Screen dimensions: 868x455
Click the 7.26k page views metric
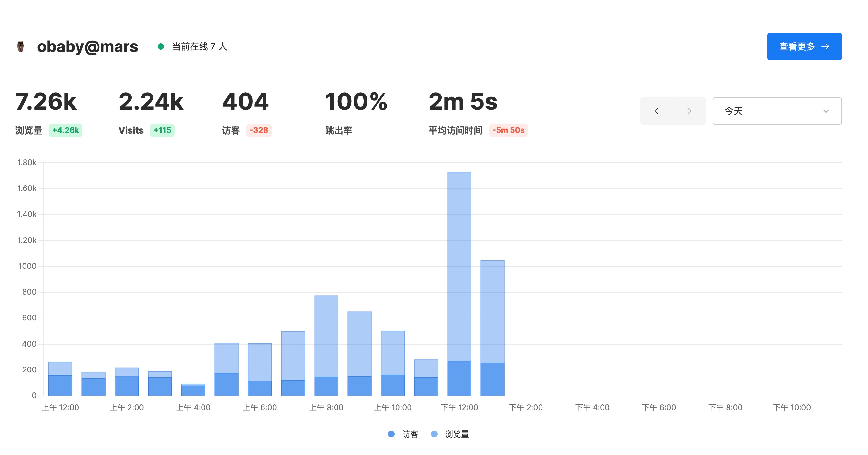[x=46, y=102]
